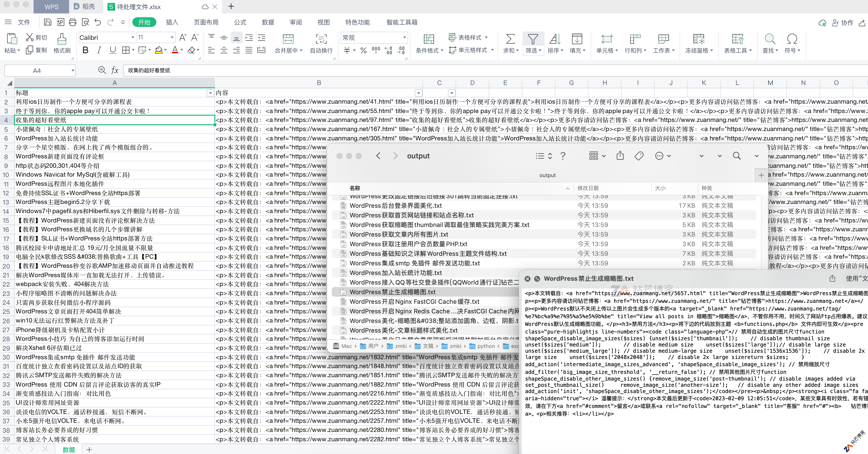
Task: Open Finder icon-view grouping dropdown
Action: pyautogui.click(x=597, y=155)
